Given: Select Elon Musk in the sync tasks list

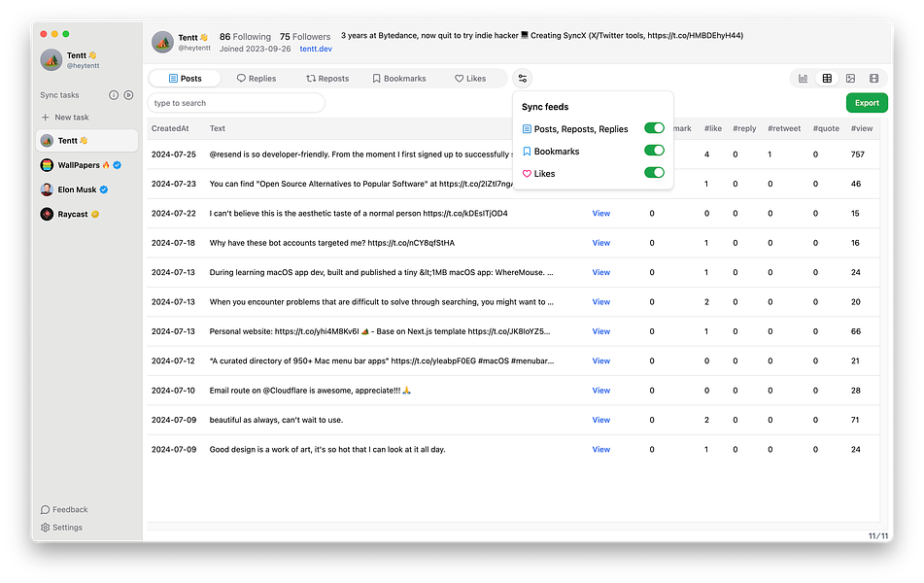Looking at the screenshot, I should tap(87, 189).
